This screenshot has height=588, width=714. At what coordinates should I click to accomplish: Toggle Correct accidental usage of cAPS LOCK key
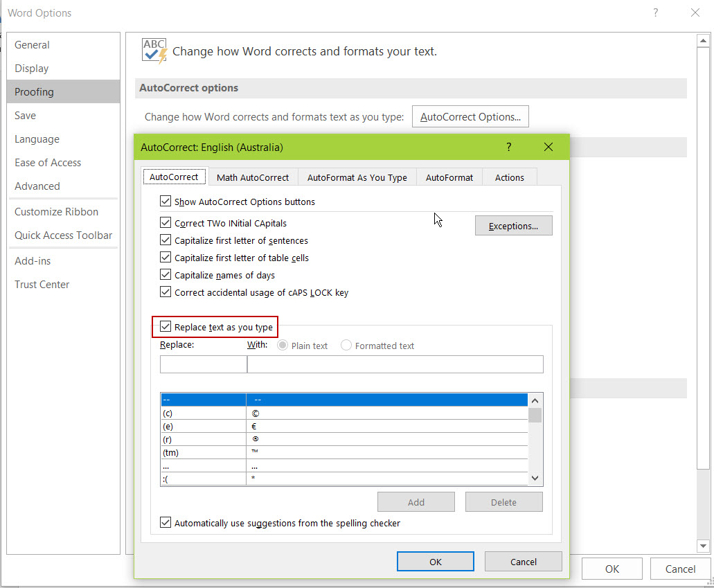166,292
